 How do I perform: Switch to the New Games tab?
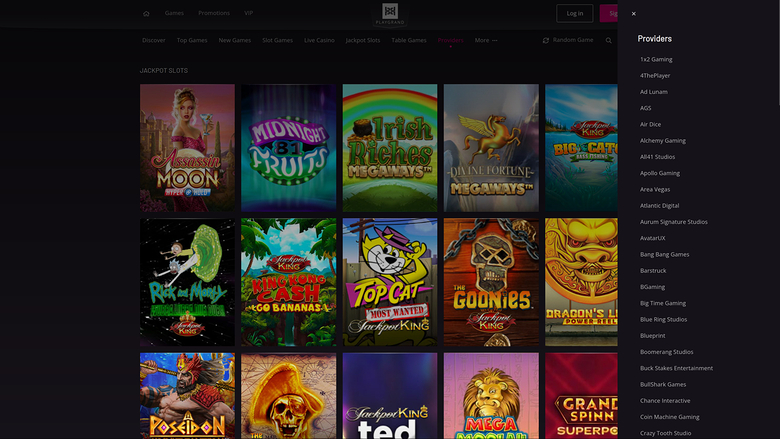pyautogui.click(x=235, y=40)
